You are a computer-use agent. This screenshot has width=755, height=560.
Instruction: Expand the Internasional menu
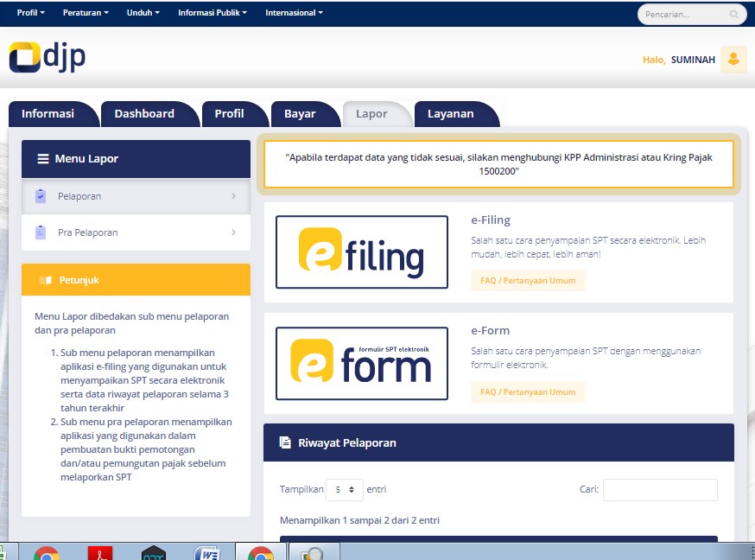[295, 12]
